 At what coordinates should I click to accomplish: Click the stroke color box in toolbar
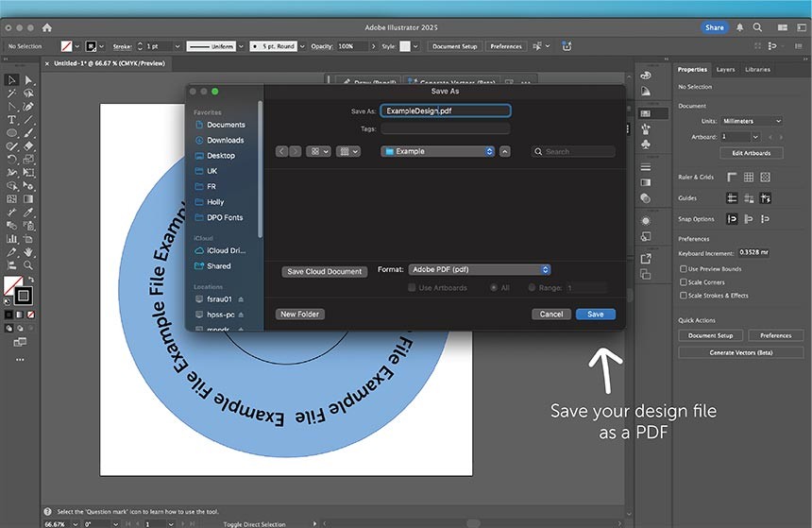pyautogui.click(x=23, y=296)
